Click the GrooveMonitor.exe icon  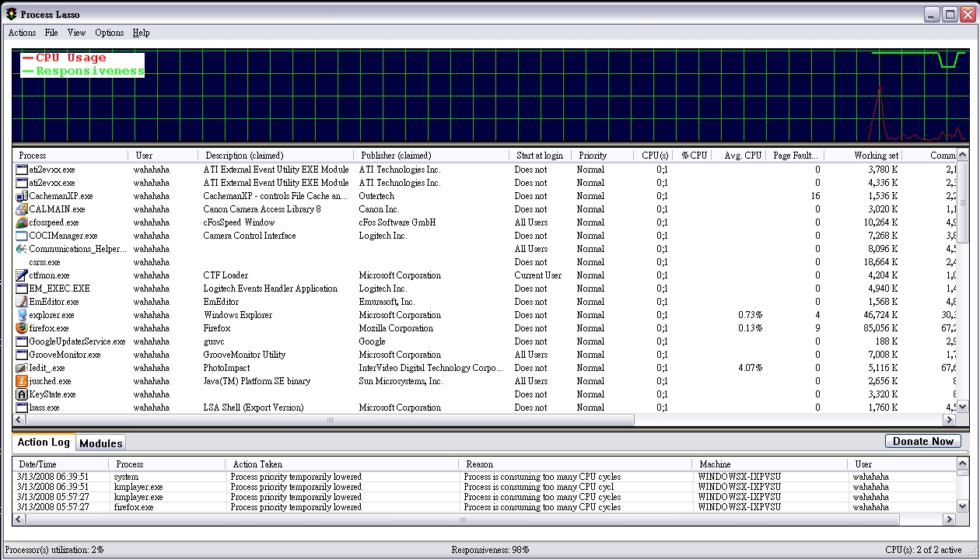(22, 355)
